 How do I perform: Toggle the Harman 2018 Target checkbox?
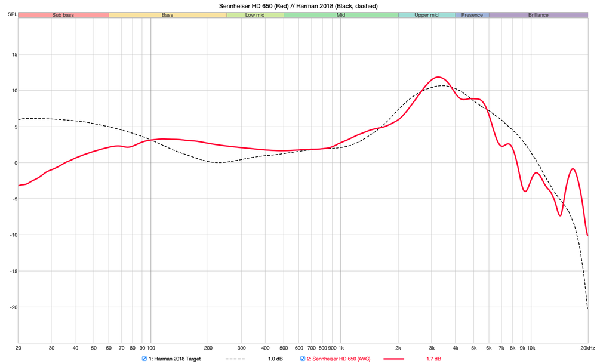pos(143,358)
